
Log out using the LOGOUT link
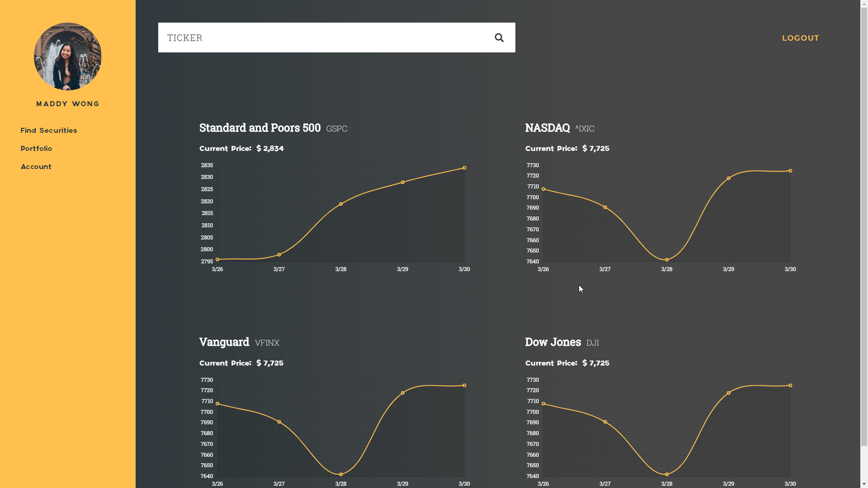coord(800,38)
